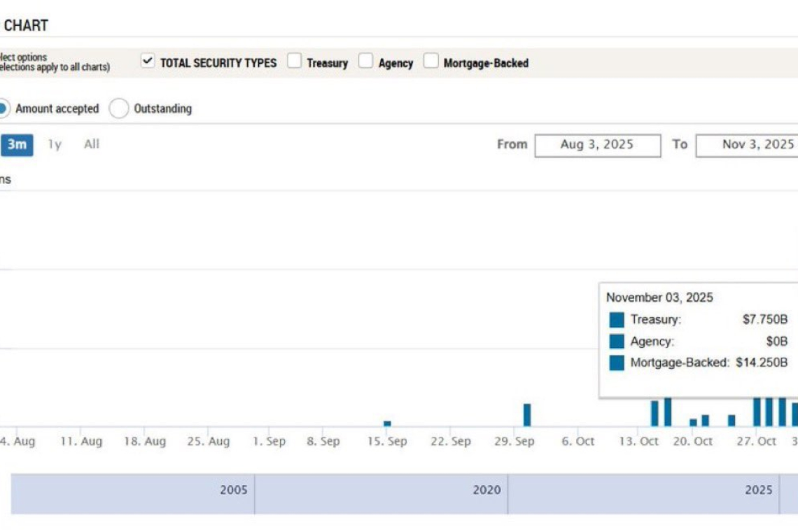Viewport: 798px width, 532px height.
Task: Show All time range data
Action: 92,145
